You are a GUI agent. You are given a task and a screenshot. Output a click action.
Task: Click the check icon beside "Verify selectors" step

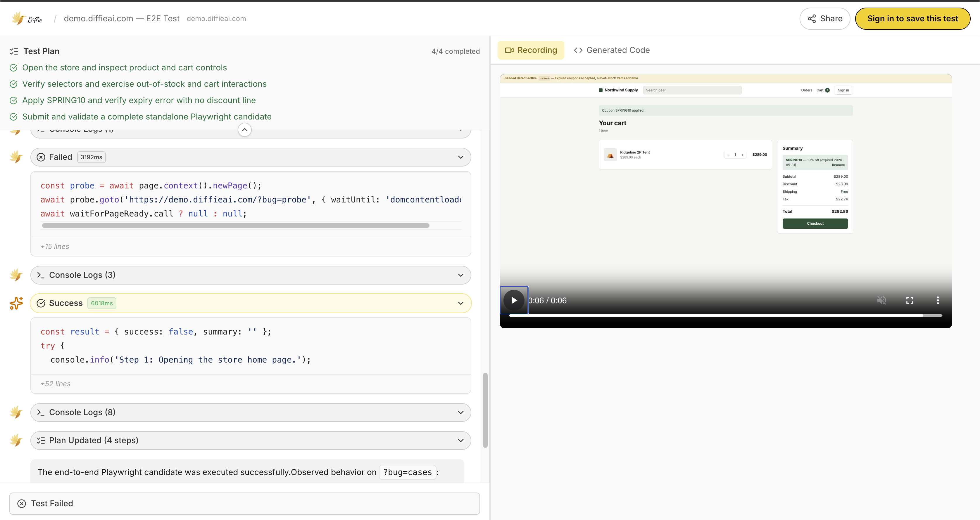pyautogui.click(x=13, y=84)
